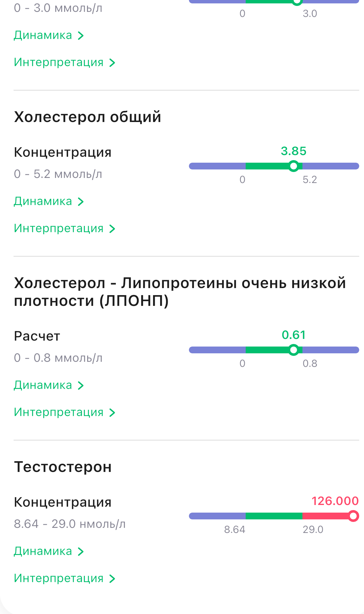
Task: Click the red 126.000 testosterone value
Action: [x=335, y=501]
